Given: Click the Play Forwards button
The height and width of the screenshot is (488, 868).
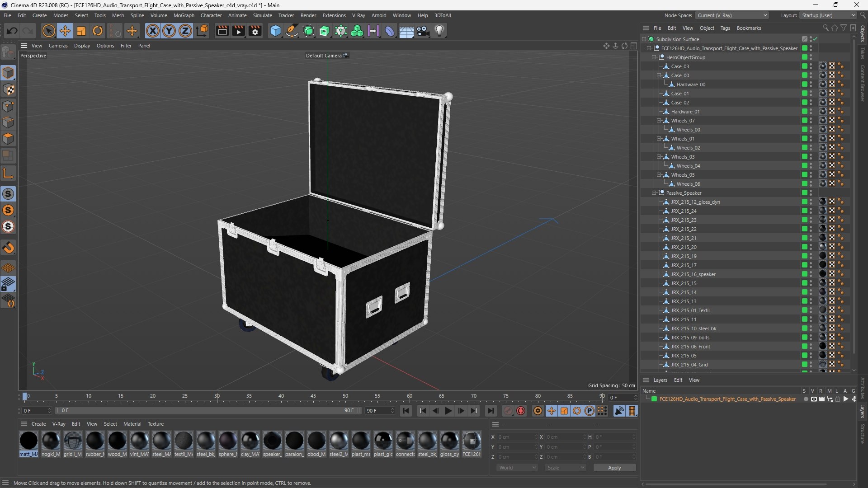Looking at the screenshot, I should 448,411.
